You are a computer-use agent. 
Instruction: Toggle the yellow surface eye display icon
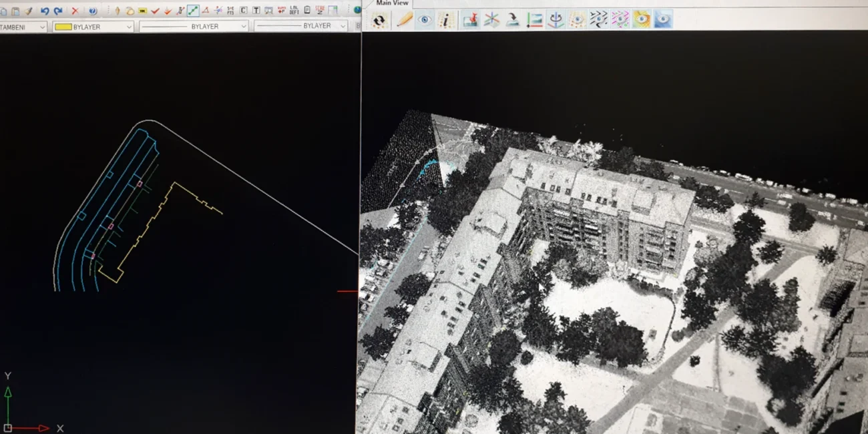641,20
